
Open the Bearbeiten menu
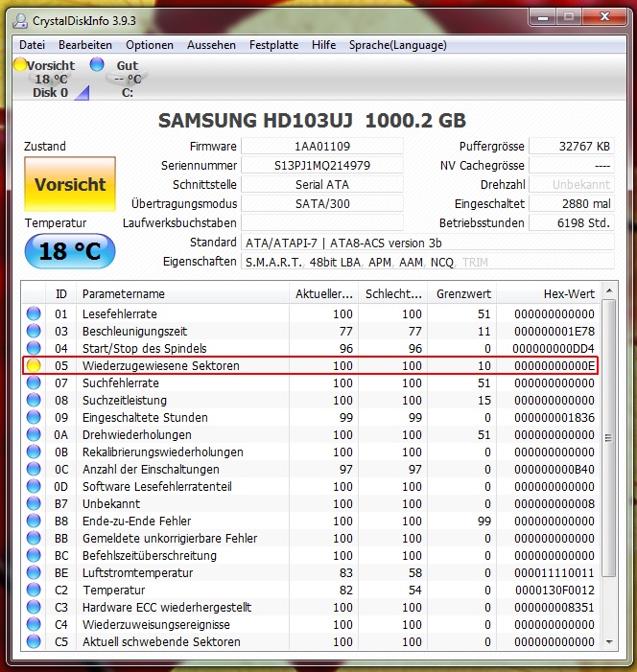click(x=85, y=45)
